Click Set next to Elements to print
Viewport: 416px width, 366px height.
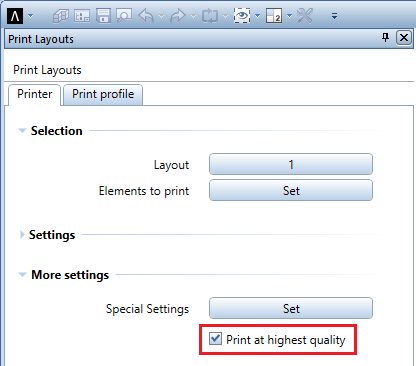(291, 190)
